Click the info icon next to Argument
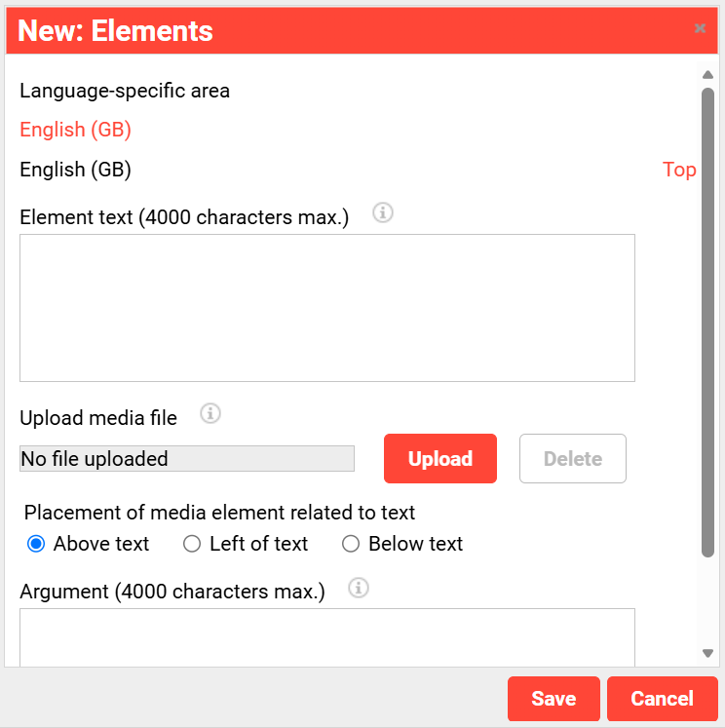Viewport: 725px width, 728px height. [x=359, y=589]
